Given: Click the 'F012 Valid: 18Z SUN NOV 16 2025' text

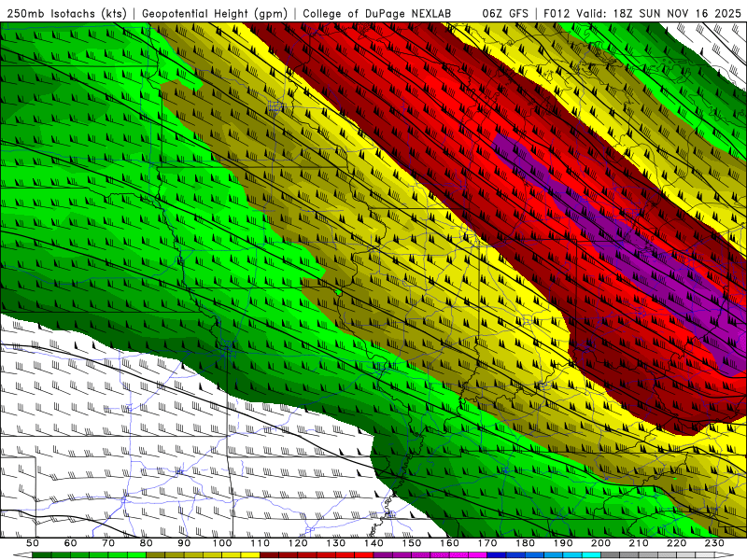Looking at the screenshot, I should click(642, 13).
